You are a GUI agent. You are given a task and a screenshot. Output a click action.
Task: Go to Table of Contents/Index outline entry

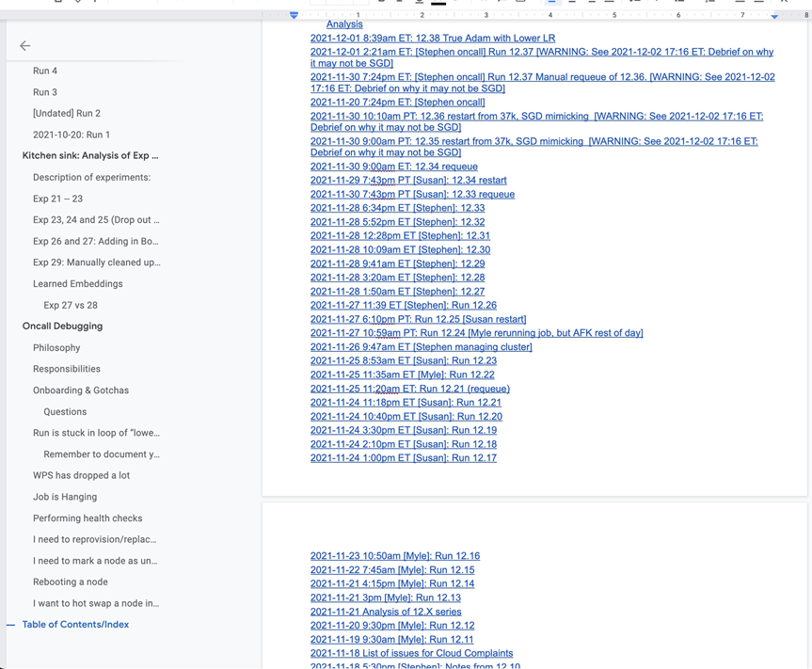tap(75, 625)
